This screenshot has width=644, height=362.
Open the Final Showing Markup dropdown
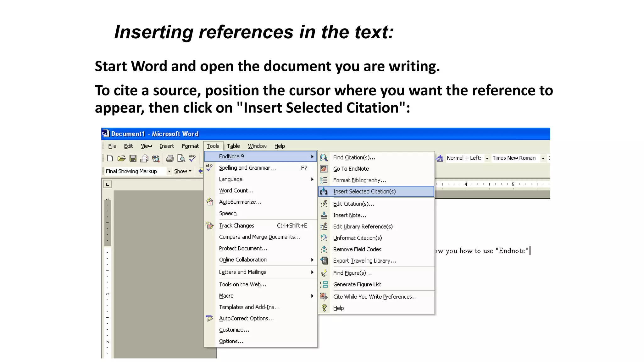(x=169, y=171)
